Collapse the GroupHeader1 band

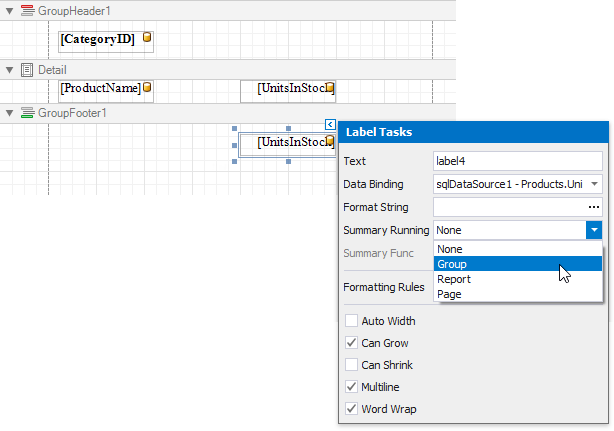tap(9, 7)
